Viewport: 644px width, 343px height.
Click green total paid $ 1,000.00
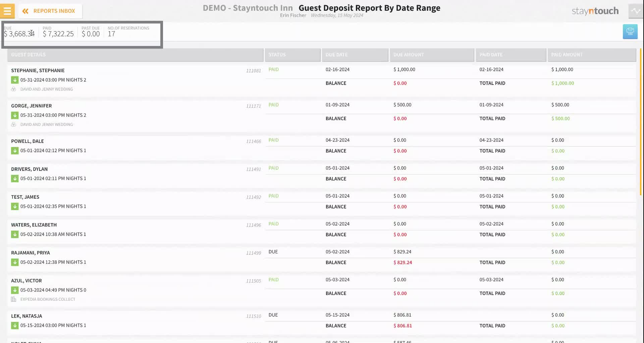point(563,83)
